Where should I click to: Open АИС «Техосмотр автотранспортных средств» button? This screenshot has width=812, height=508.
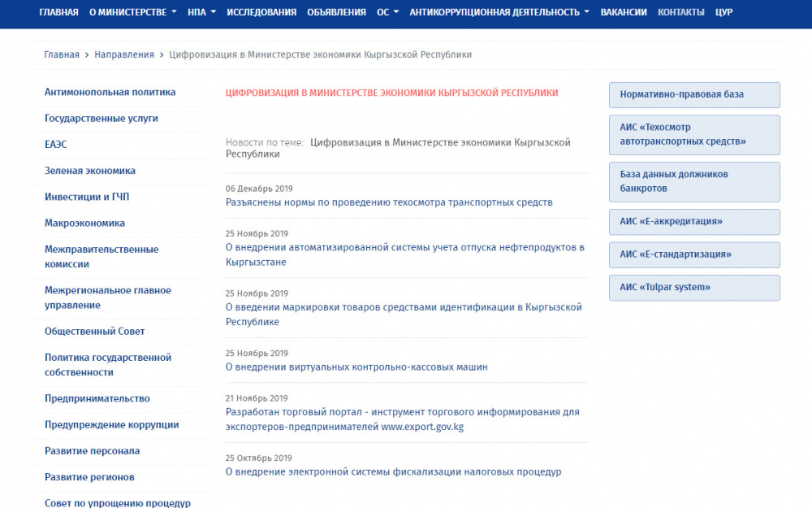click(694, 135)
